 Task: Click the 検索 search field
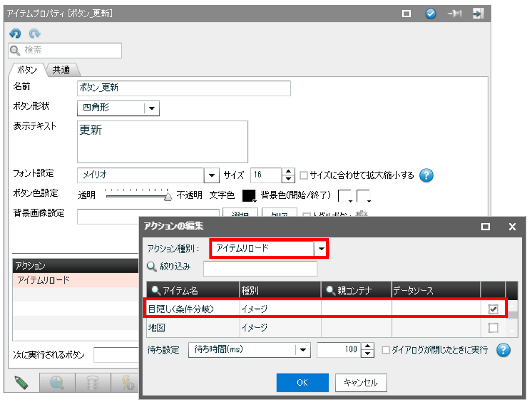65,50
